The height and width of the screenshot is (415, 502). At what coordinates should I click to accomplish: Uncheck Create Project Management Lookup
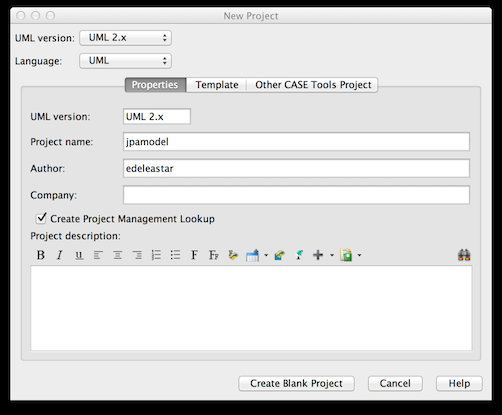[x=41, y=218]
